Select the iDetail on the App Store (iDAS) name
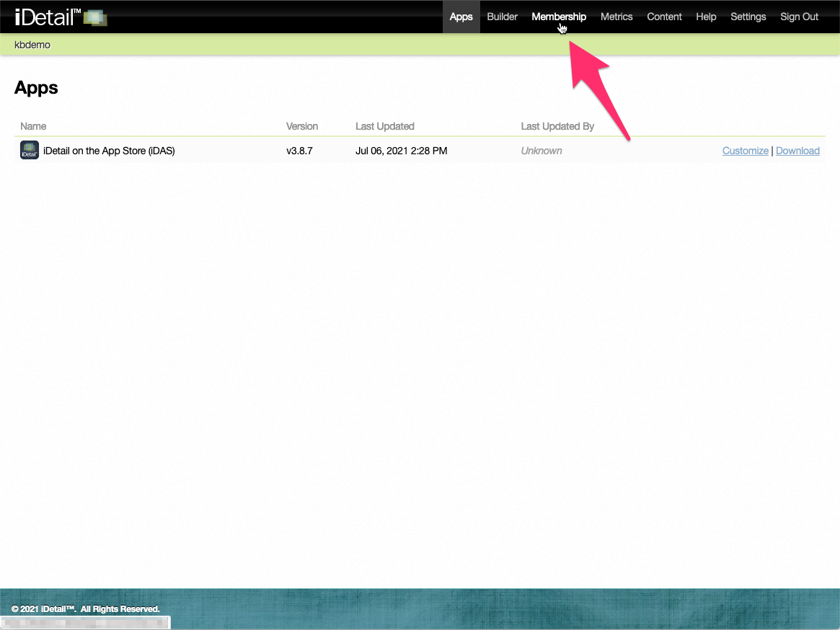This screenshot has height=630, width=840. 109,151
